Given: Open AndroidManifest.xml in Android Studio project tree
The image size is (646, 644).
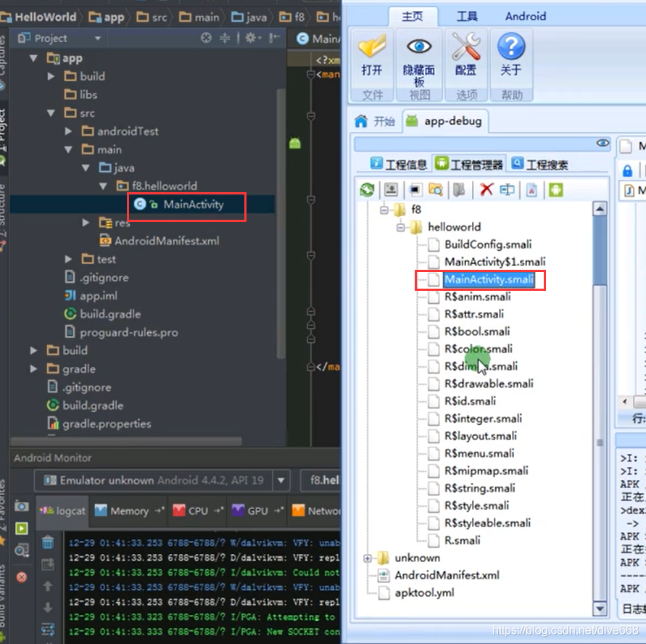Looking at the screenshot, I should click(x=167, y=241).
